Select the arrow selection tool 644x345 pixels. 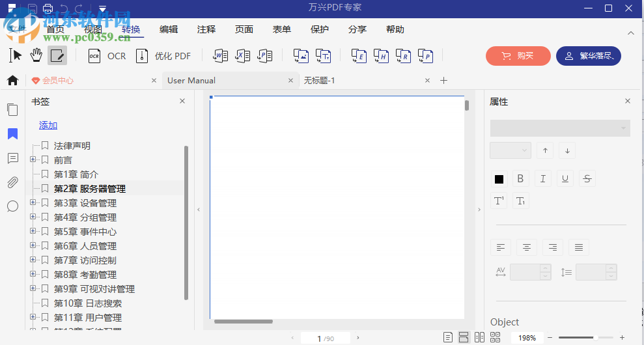pos(15,55)
